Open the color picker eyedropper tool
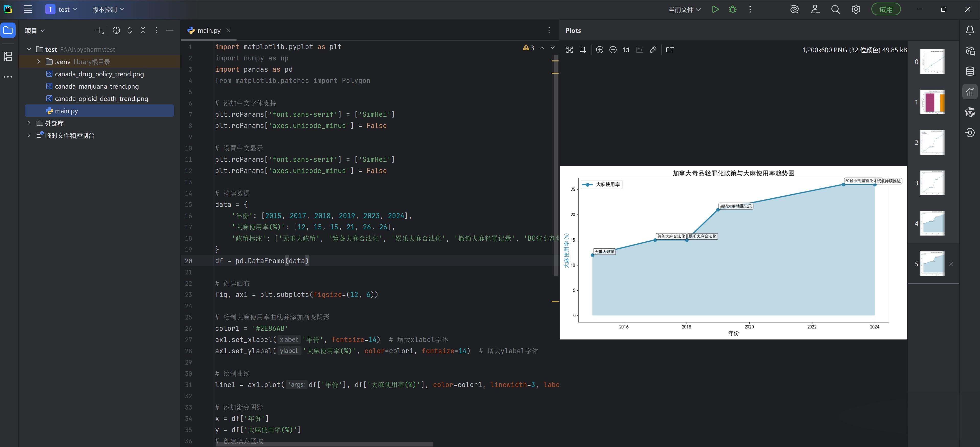 653,50
